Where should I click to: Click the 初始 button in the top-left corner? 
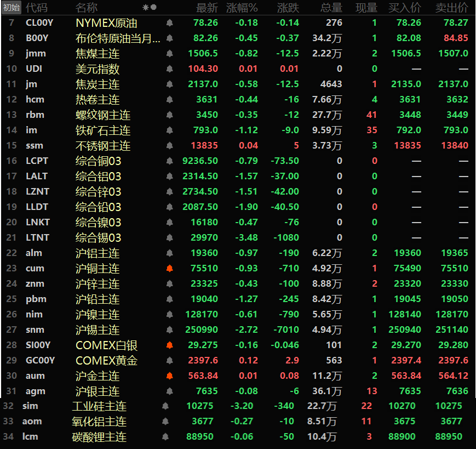pyautogui.click(x=11, y=8)
